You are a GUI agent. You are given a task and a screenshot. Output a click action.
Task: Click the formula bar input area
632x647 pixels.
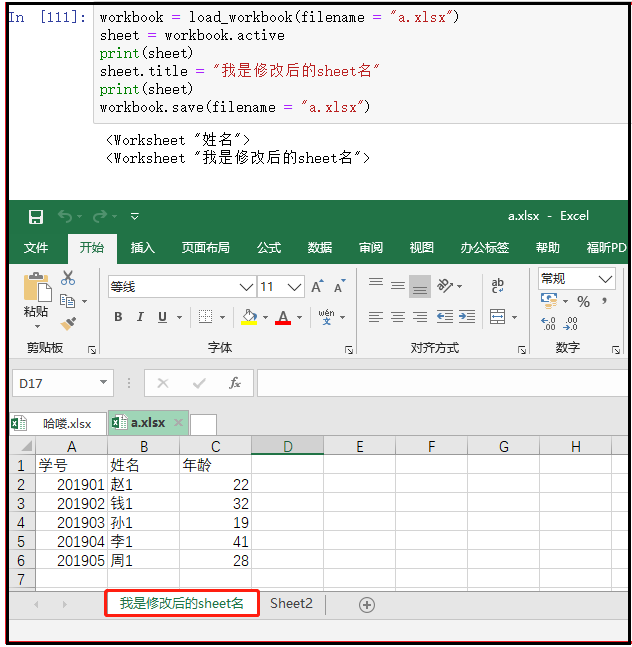pyautogui.click(x=442, y=383)
